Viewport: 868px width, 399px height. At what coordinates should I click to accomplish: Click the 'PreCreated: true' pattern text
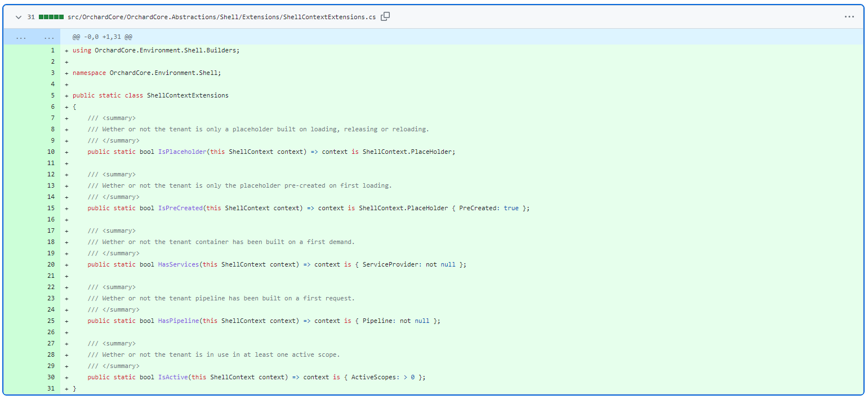489,208
